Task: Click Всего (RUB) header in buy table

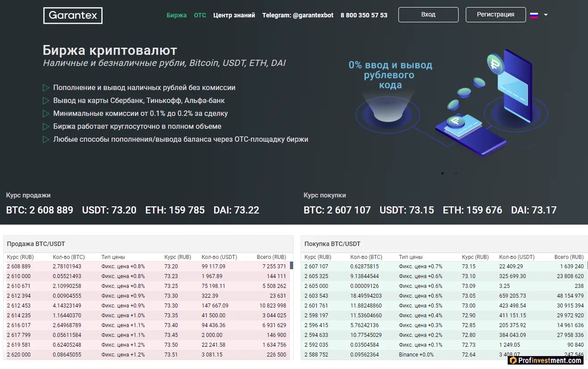Action: pos(569,257)
